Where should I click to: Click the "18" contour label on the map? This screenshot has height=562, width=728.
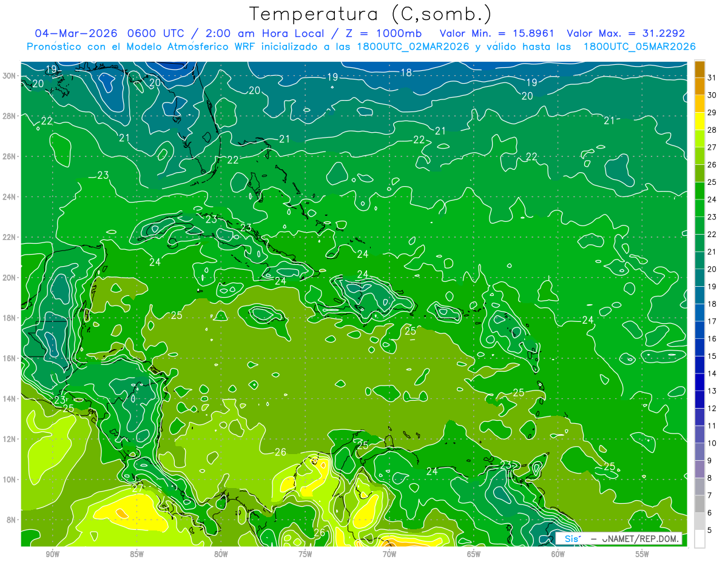[x=406, y=73]
